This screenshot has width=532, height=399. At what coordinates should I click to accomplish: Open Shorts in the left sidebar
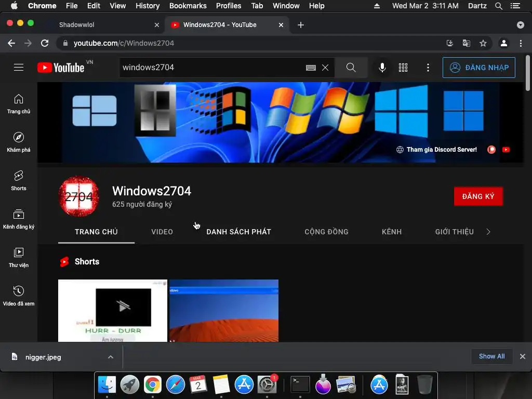click(x=19, y=180)
